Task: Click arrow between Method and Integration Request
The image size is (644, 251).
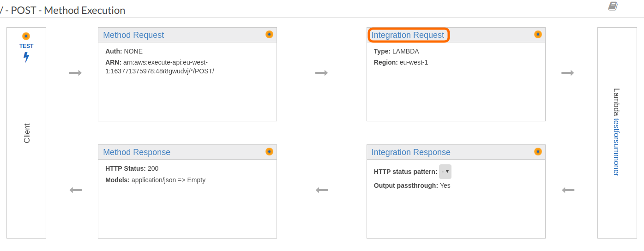Action: [321, 73]
